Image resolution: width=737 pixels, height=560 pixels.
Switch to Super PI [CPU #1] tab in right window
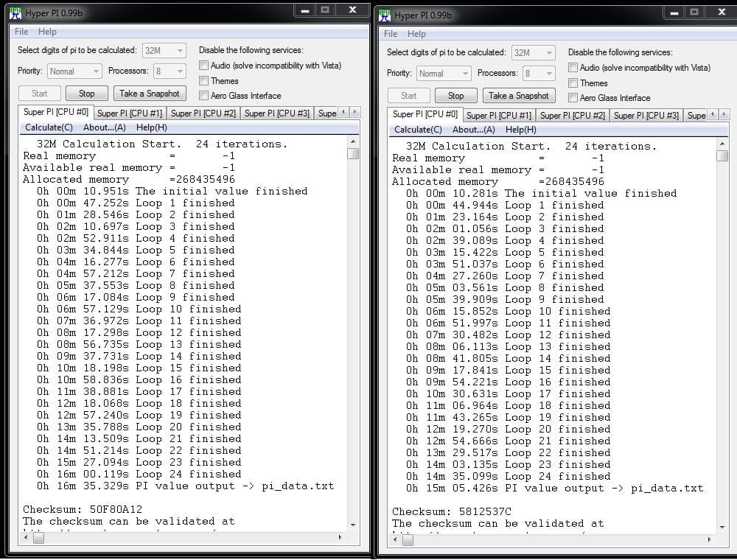click(499, 116)
